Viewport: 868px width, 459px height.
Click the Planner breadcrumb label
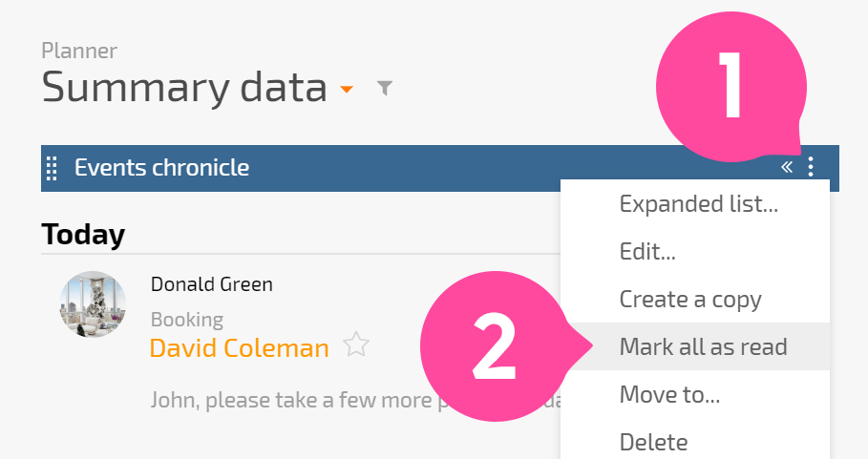[79, 51]
